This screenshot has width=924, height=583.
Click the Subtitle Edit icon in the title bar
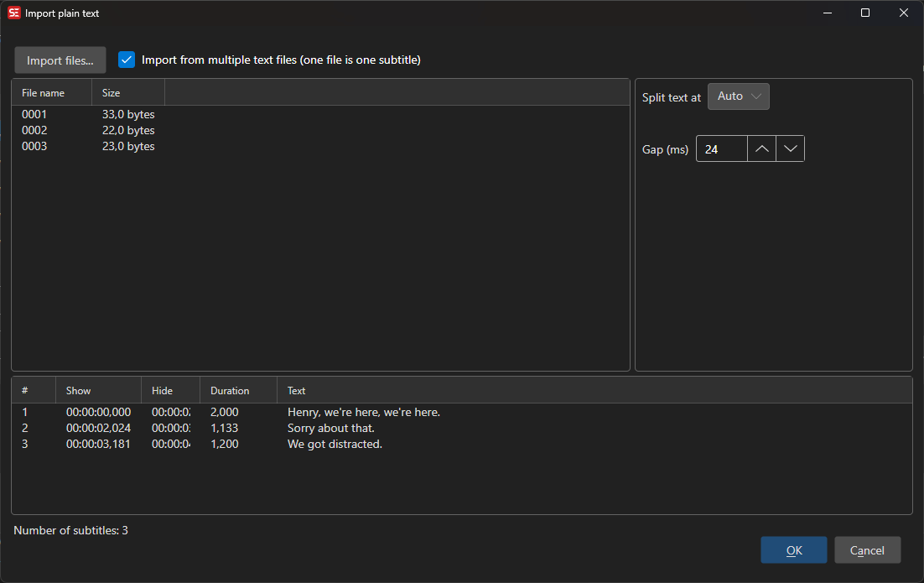(x=14, y=13)
